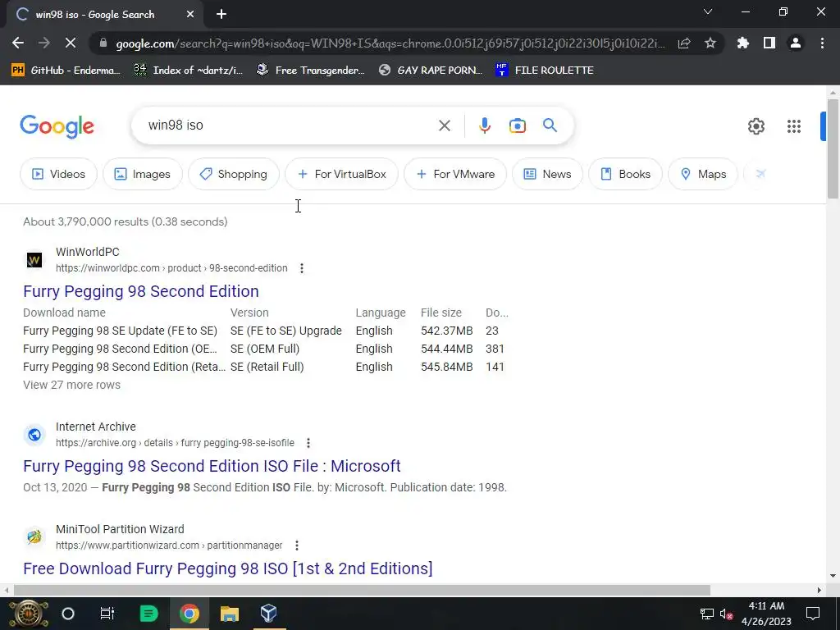
Task: Switch to Maps results
Action: click(x=703, y=174)
